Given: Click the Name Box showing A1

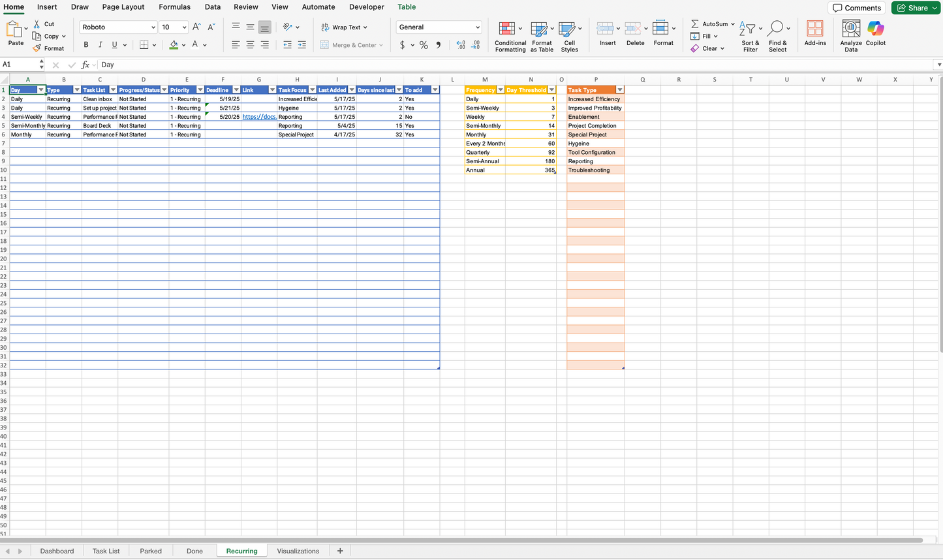Looking at the screenshot, I should 20,65.
